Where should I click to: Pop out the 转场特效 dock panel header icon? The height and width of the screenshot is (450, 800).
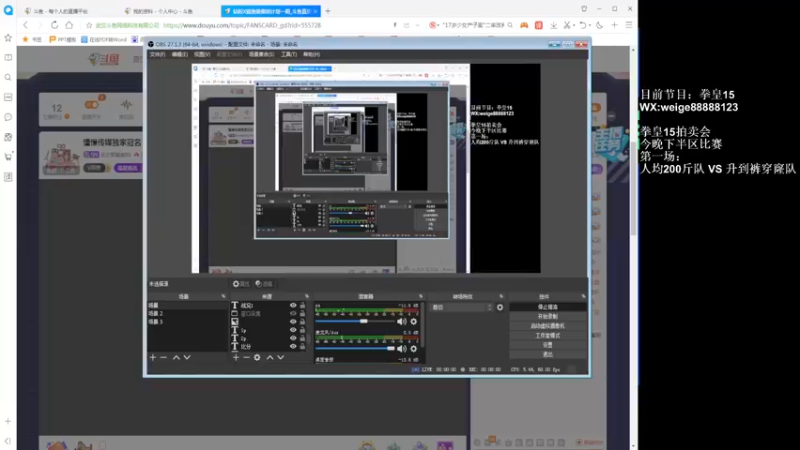(x=501, y=296)
